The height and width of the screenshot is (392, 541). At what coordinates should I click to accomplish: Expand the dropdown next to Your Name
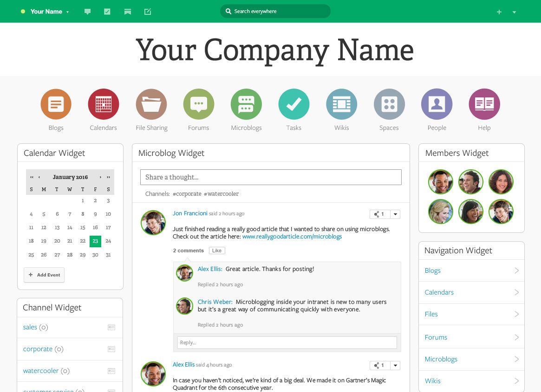[x=68, y=12]
